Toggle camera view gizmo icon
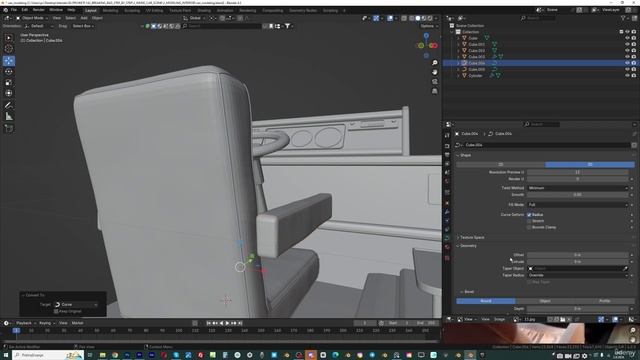 pyautogui.click(x=435, y=82)
